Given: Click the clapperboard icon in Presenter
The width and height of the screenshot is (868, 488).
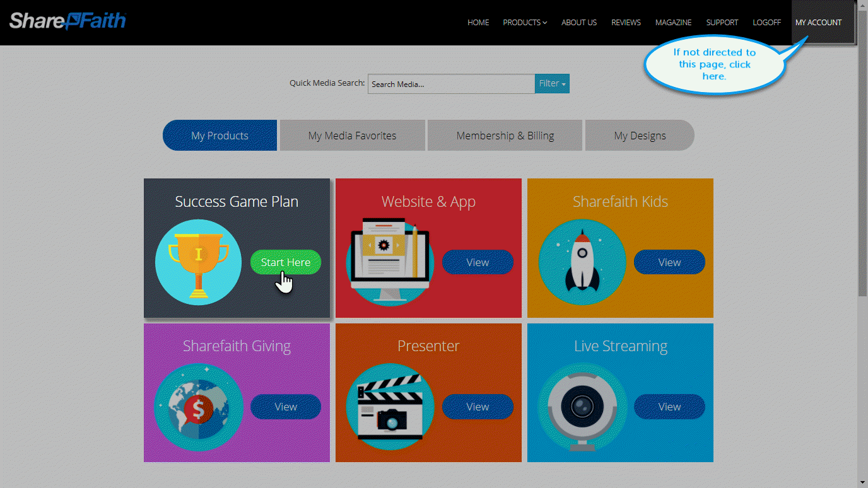Looking at the screenshot, I should coord(390,407).
